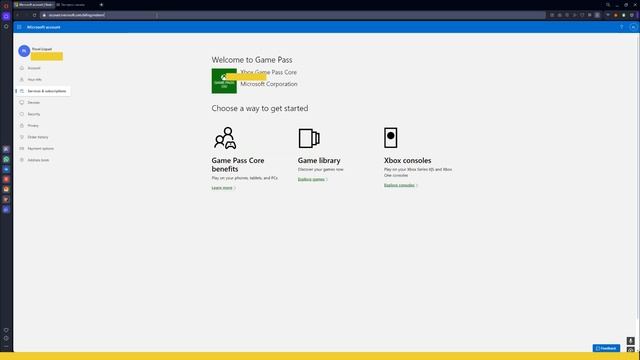Click the Microsoft Corporation text
The image size is (640, 360).
(x=269, y=84)
